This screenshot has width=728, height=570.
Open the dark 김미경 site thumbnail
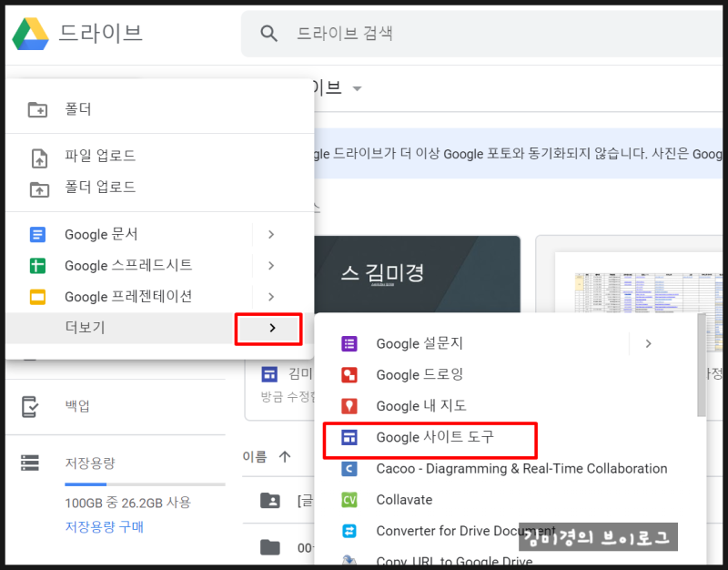[418, 274]
